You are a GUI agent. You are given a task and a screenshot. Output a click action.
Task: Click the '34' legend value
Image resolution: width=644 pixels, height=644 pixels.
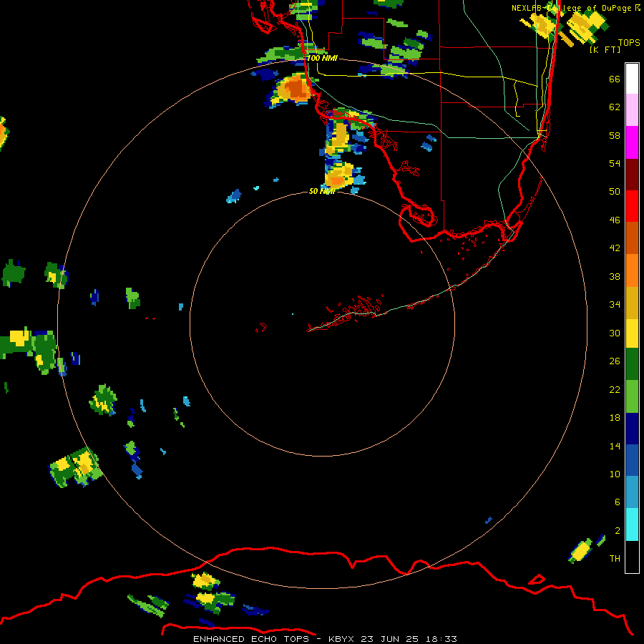point(615,305)
